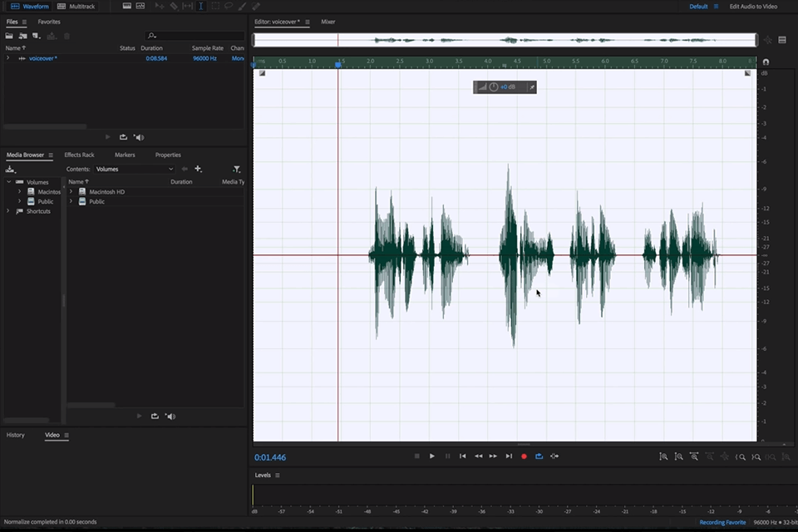The image size is (798, 532).
Task: Select the Time Selection tool
Action: click(199, 6)
